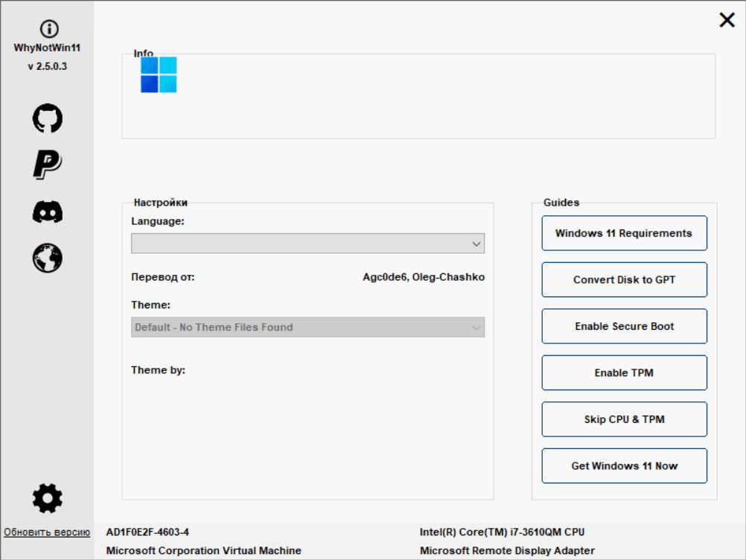Image resolution: width=746 pixels, height=560 pixels.
Task: Click the Guides group heading
Action: (x=561, y=203)
